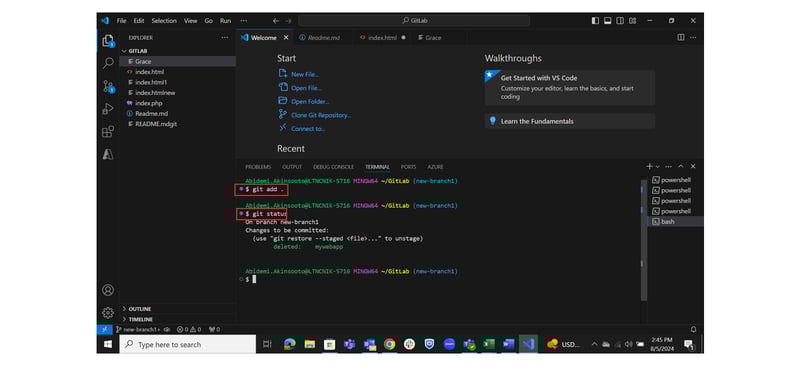Switch to the PROBLEMS panel tab
The height and width of the screenshot is (366, 800).
(x=258, y=167)
